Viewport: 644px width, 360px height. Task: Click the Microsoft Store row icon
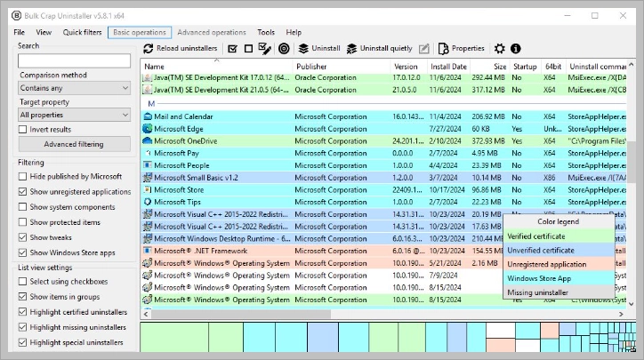pos(148,189)
